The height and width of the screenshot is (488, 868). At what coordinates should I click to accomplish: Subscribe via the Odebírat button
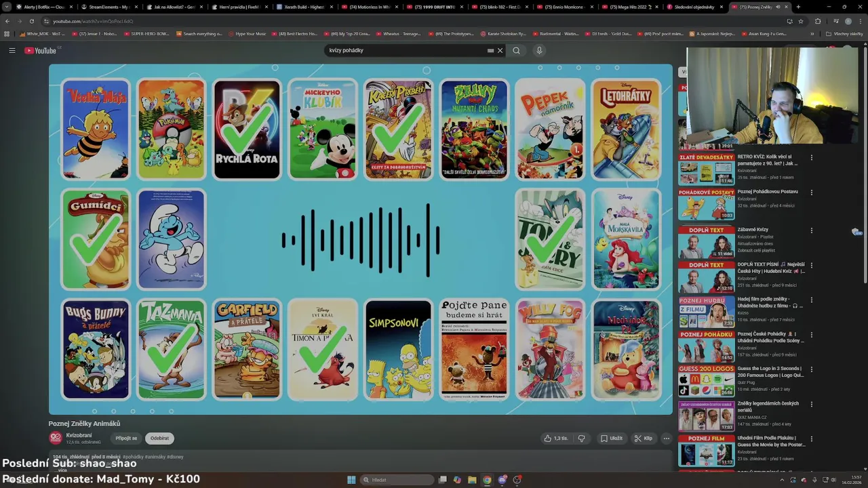(x=159, y=439)
